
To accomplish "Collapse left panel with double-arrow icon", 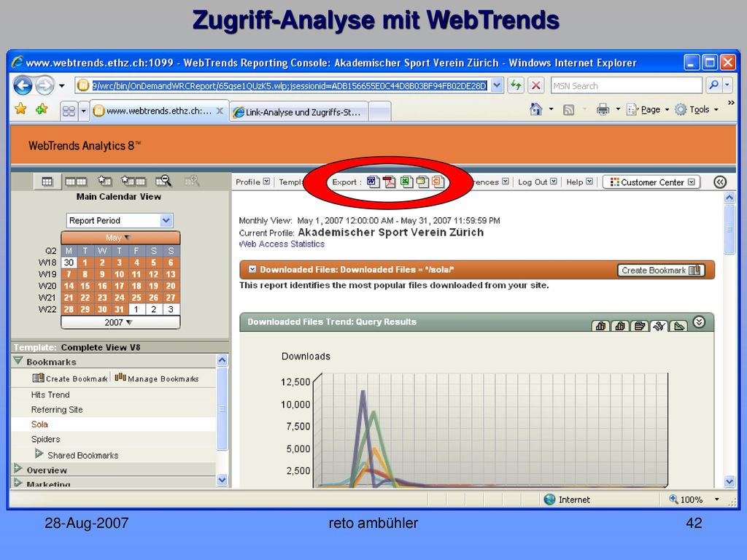I will coord(720,182).
